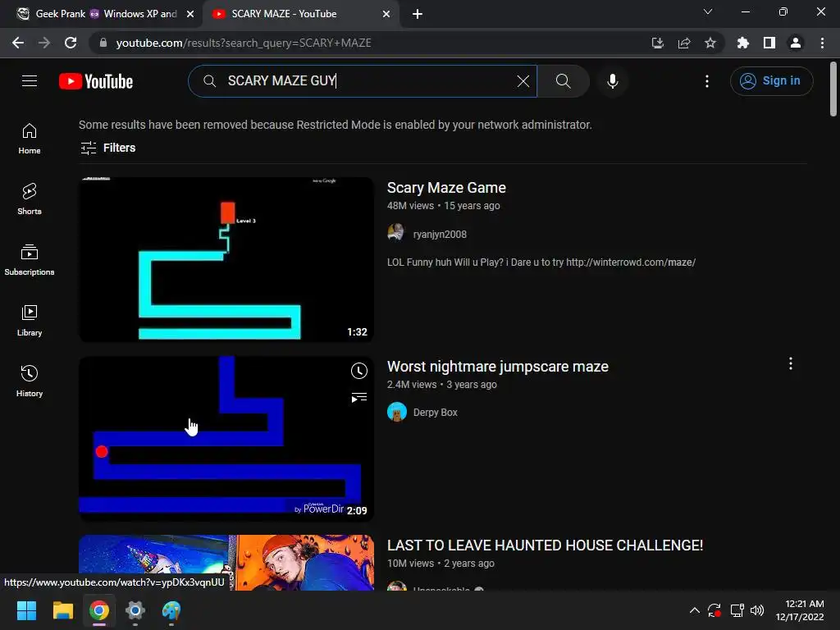The height and width of the screenshot is (630, 840).
Task: Open File Explorer from taskbar
Action: pos(62,610)
